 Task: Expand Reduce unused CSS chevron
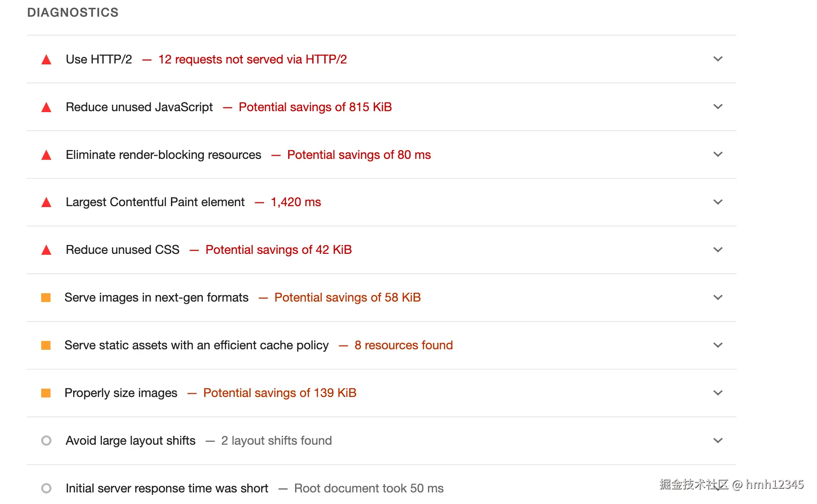(718, 250)
